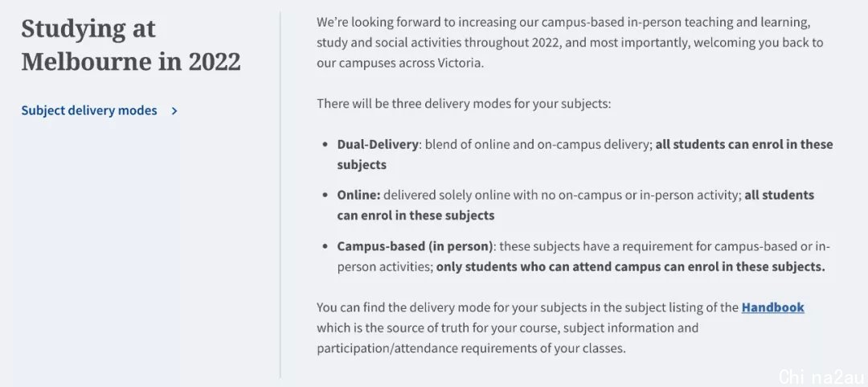Click the Studying at Melbourne in 2022 heading
The height and width of the screenshot is (387, 868).
(x=131, y=45)
